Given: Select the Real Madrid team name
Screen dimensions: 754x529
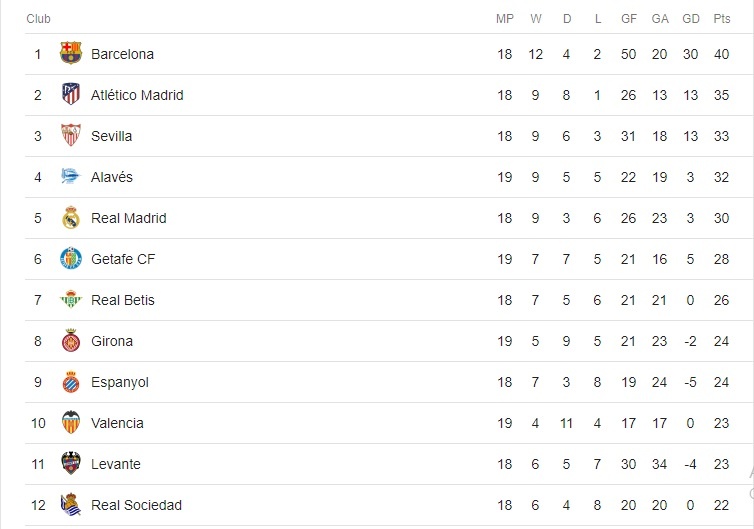Looking at the screenshot, I should [128, 218].
